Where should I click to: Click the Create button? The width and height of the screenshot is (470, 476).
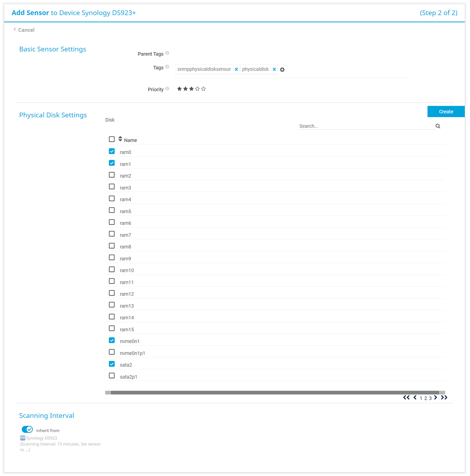point(446,111)
